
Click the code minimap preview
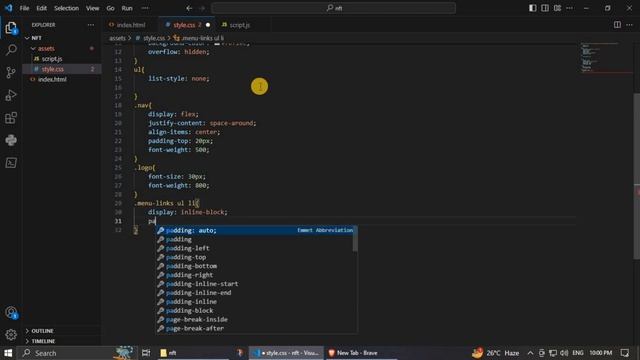(606, 58)
